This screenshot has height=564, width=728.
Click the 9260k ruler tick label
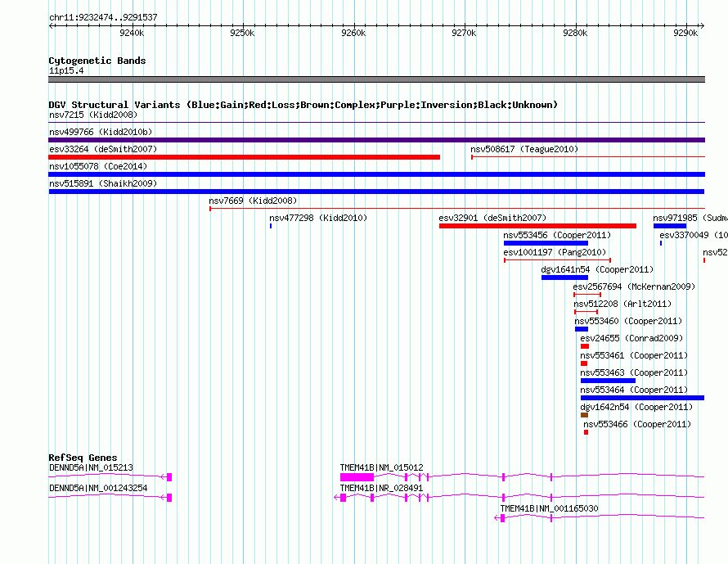click(353, 33)
